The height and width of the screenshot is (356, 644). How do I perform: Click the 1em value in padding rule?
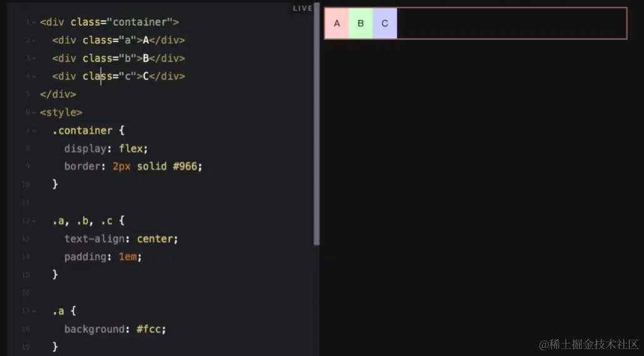pyautogui.click(x=128, y=257)
